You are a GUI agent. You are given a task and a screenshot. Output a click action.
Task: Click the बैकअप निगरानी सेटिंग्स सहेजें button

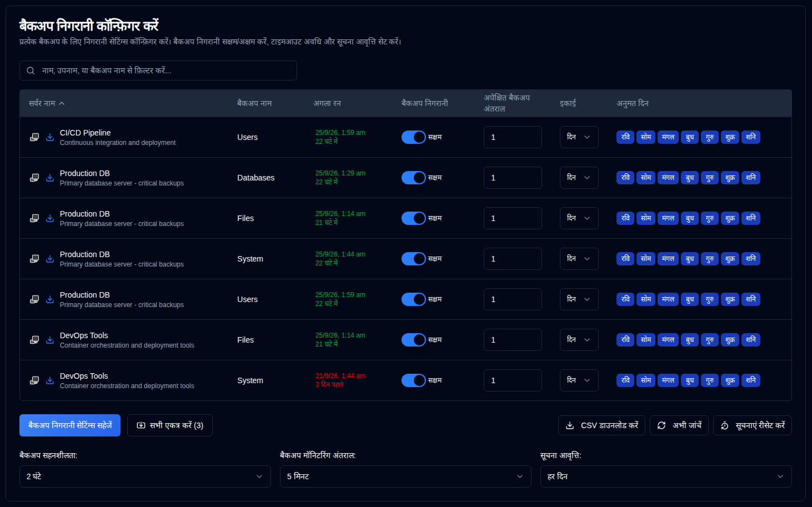70,425
